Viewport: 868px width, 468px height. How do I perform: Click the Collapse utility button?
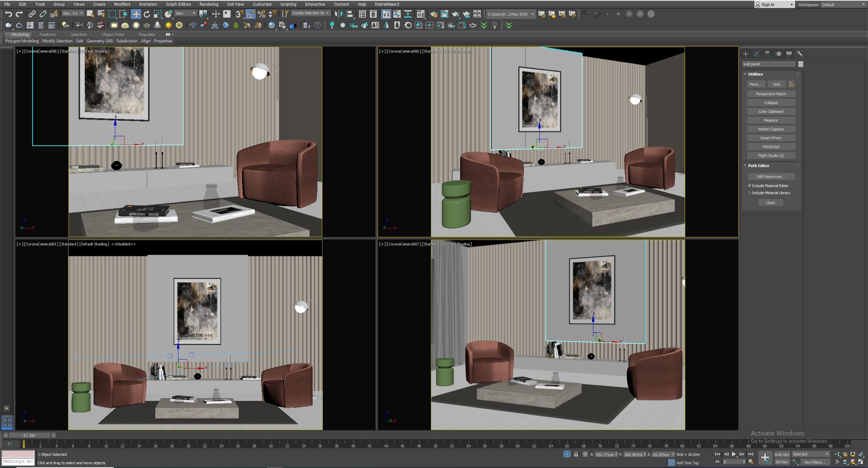coord(771,103)
